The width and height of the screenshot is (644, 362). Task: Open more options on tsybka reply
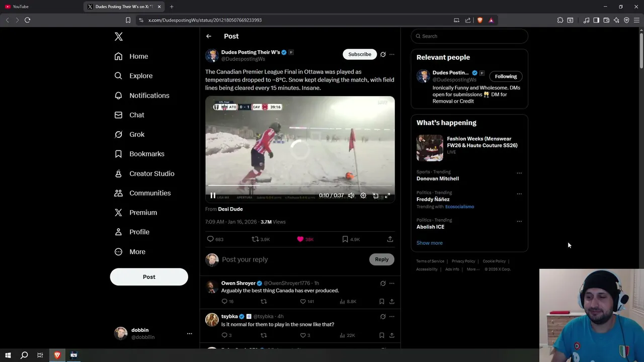pos(392,317)
